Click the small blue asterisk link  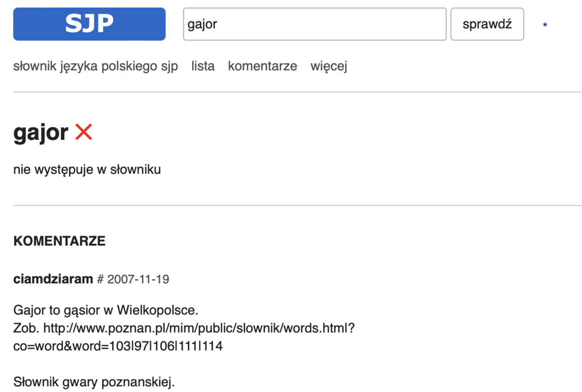click(545, 25)
